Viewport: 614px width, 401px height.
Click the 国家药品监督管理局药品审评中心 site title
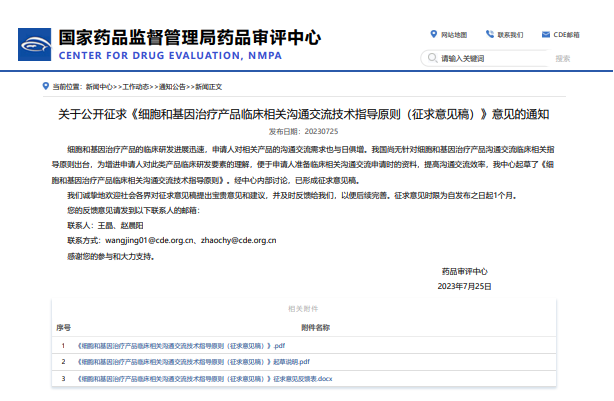190,37
